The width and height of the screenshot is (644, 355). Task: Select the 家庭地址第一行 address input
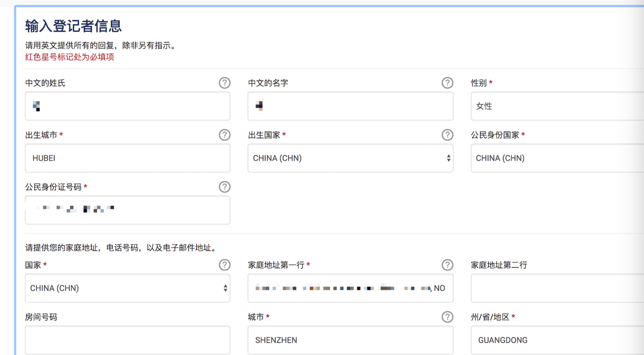(350, 288)
